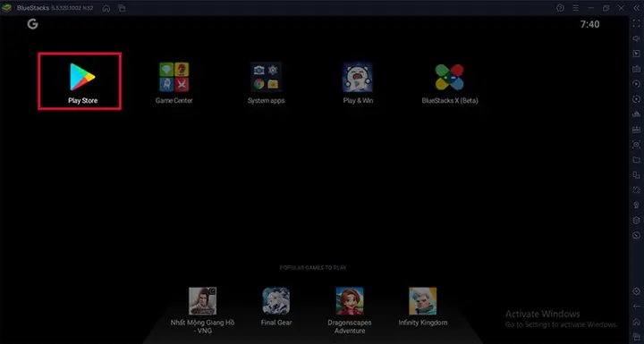Open the keyboard game controls icon
The height and width of the screenshot is (344, 644).
636,69
